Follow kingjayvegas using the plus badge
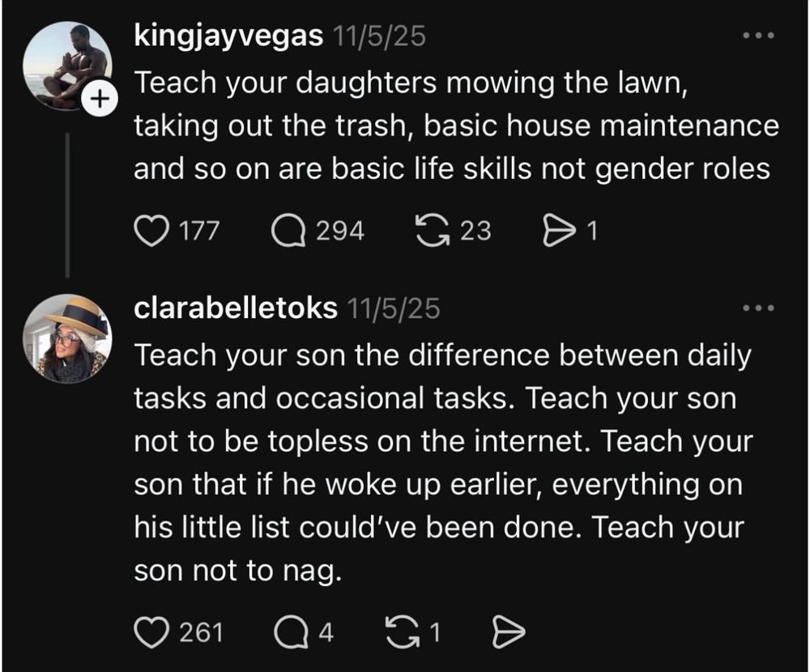Image resolution: width=810 pixels, height=672 pixels. point(100,97)
